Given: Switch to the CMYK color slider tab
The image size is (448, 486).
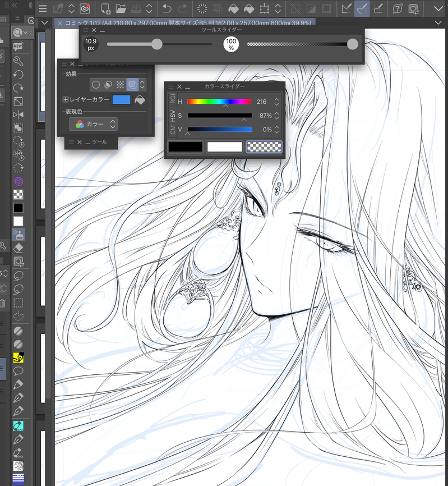Looking at the screenshot, I should tap(173, 130).
